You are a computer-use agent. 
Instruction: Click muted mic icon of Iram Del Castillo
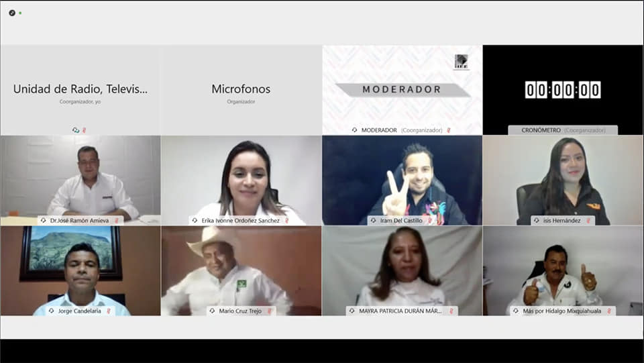pos(430,221)
